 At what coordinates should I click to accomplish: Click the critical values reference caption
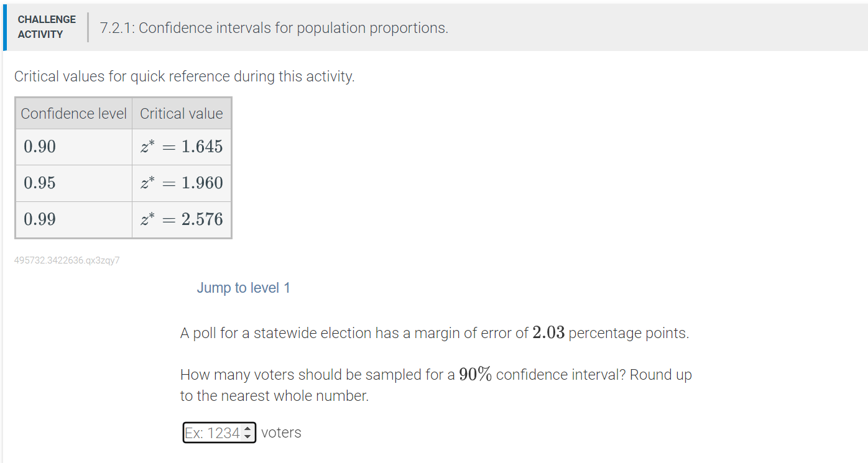pyautogui.click(x=184, y=76)
